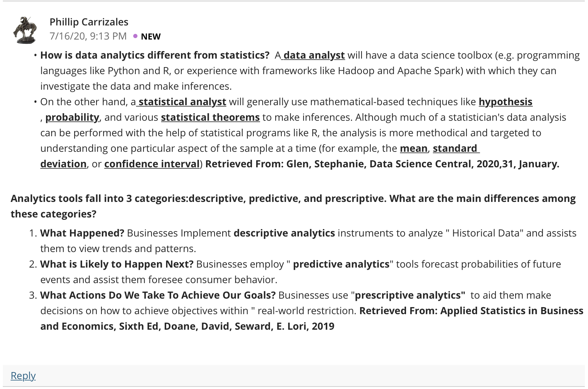The image size is (588, 389).
Task: Open the 'data analyst' hyperlink
Action: pos(313,55)
